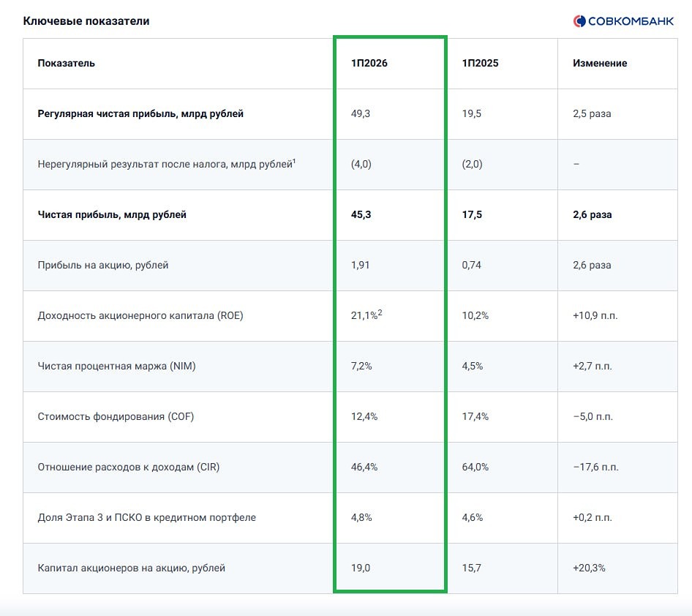Image resolution: width=692 pixels, height=616 pixels.
Task: Click the ROE row label
Action: point(140,316)
